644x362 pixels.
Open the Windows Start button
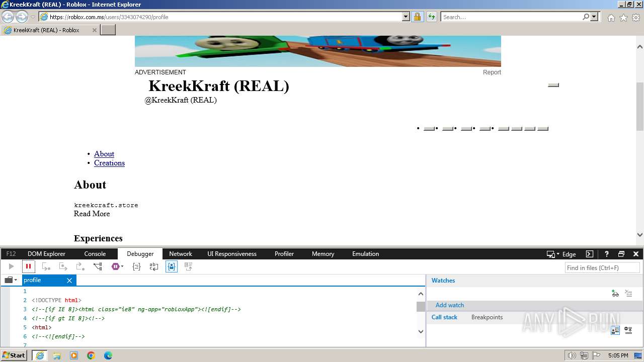point(14,355)
